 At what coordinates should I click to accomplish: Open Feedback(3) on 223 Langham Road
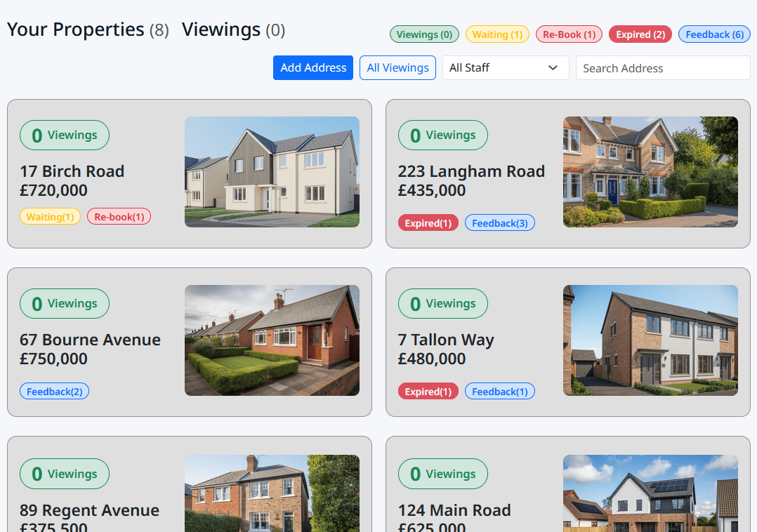499,223
